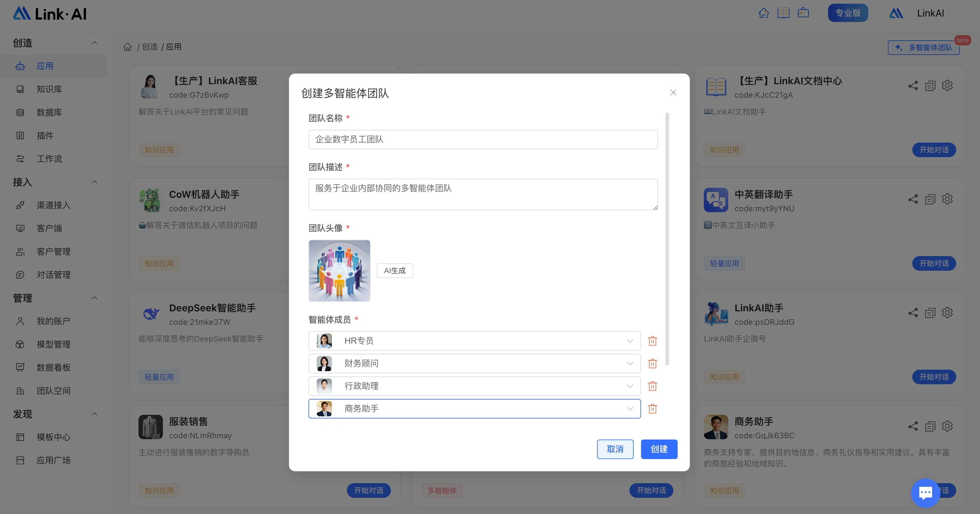
Task: Delete the 商务助手 member row
Action: click(x=652, y=409)
